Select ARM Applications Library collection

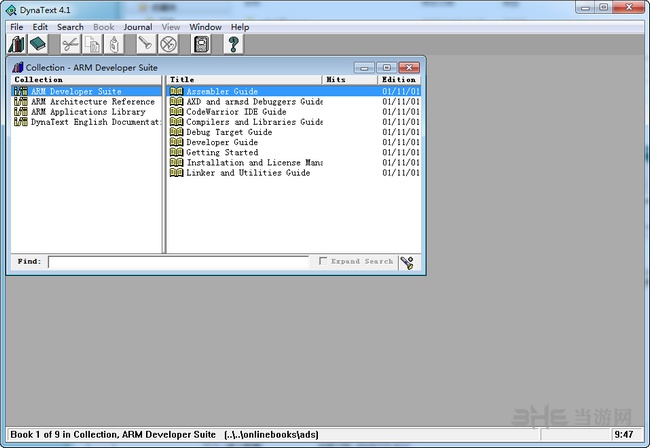[88, 112]
